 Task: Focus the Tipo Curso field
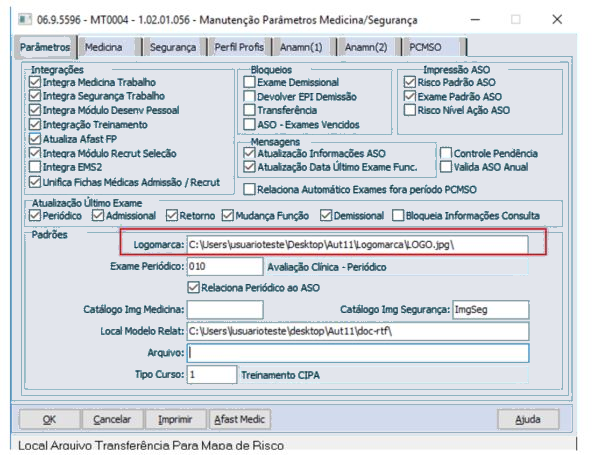[x=212, y=374]
